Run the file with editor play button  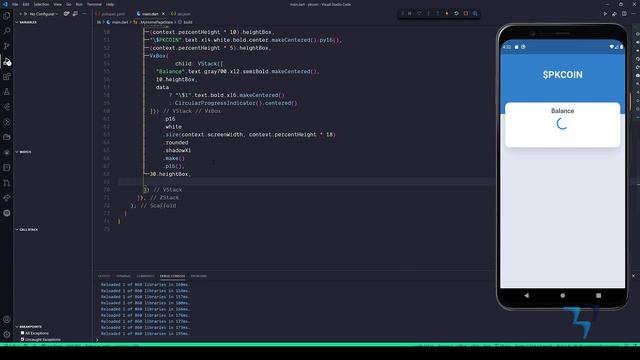coord(605,14)
